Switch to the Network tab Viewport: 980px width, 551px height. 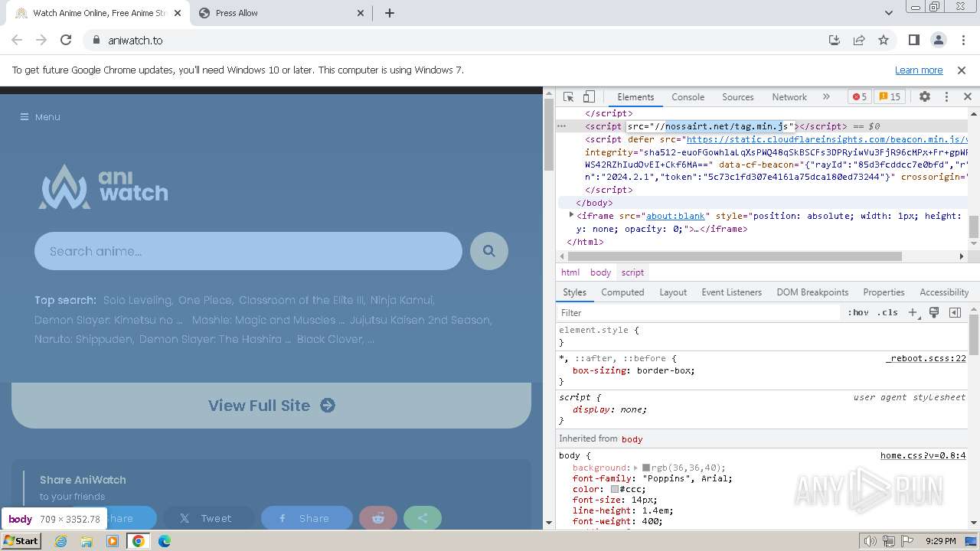click(x=789, y=97)
